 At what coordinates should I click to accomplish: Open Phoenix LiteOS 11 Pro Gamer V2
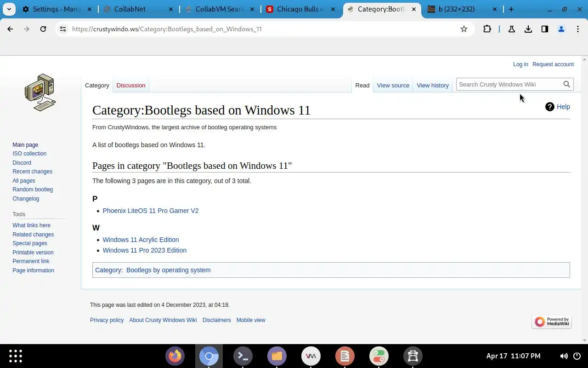point(151,211)
